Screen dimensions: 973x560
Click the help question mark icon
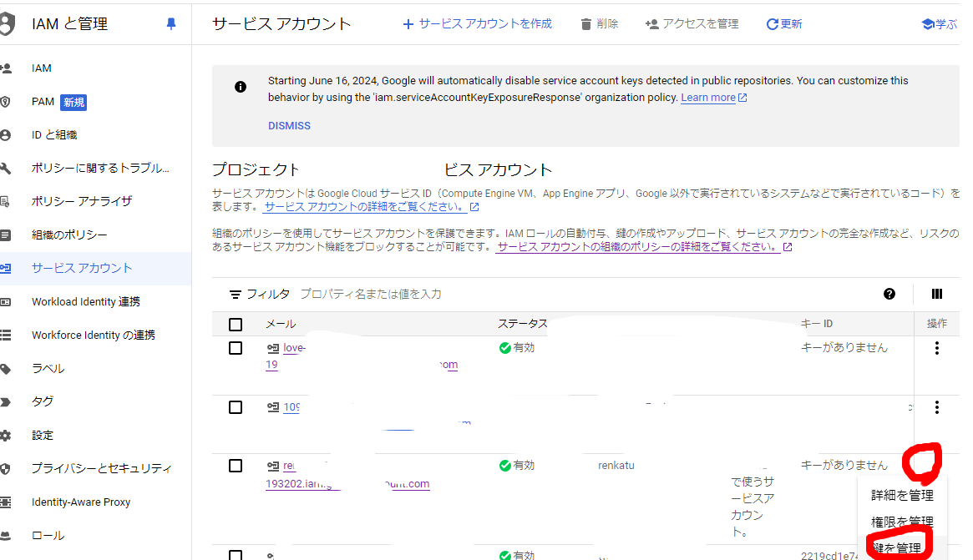(889, 294)
